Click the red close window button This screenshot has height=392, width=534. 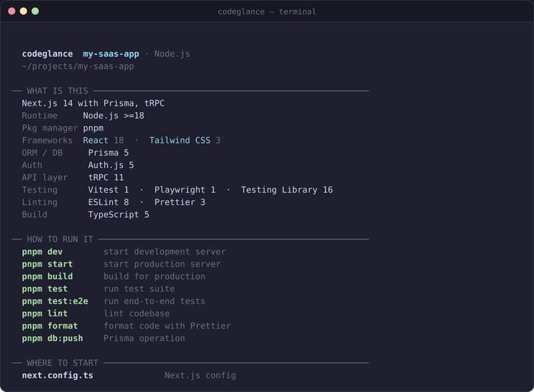pyautogui.click(x=11, y=11)
